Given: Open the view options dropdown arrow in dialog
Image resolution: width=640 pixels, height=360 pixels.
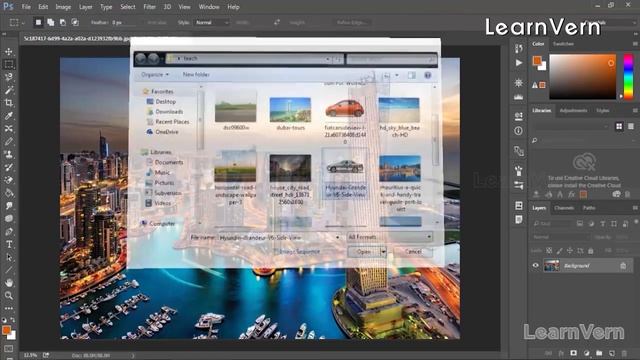Looking at the screenshot, I should (x=397, y=75).
